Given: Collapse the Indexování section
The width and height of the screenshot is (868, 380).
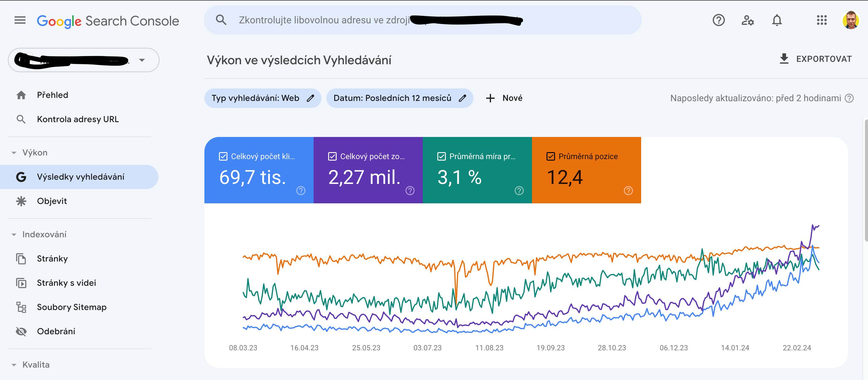Looking at the screenshot, I should click(14, 235).
